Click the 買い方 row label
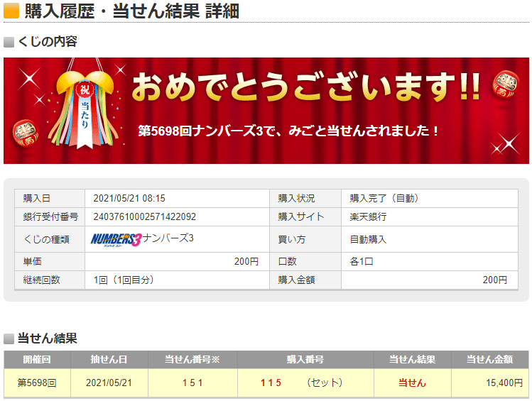The height and width of the screenshot is (401, 532). (x=292, y=239)
